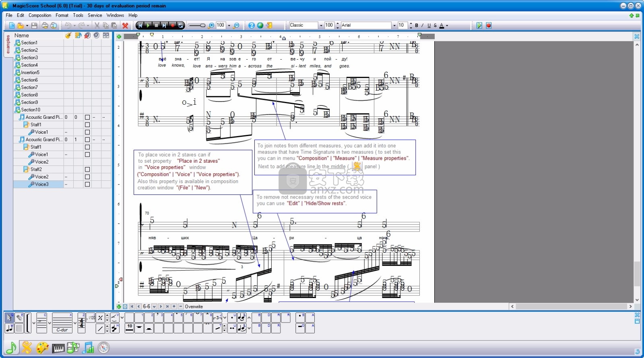Select the arrow pointer tool in the note palette
Image resolution: width=644 pixels, height=358 pixels.
tap(9, 318)
